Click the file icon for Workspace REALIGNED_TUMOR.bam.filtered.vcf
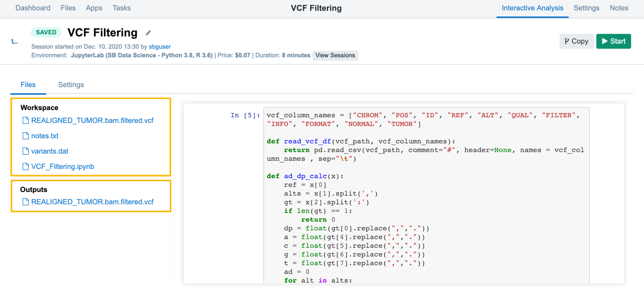Image resolution: width=644 pixels, height=297 pixels. (x=25, y=120)
